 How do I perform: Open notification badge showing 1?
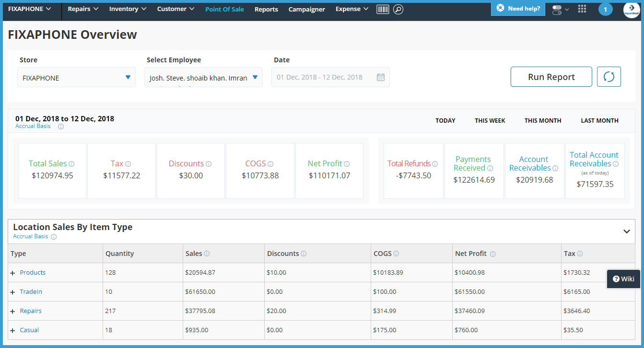click(606, 9)
